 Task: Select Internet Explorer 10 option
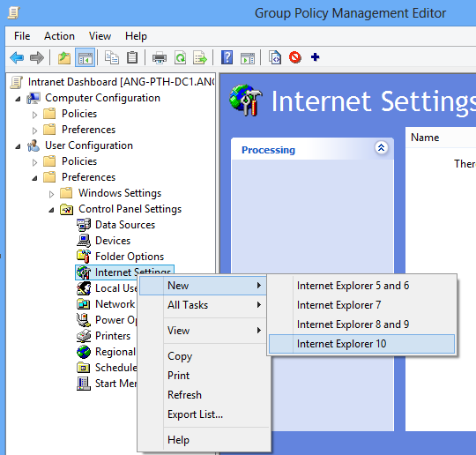(362, 344)
